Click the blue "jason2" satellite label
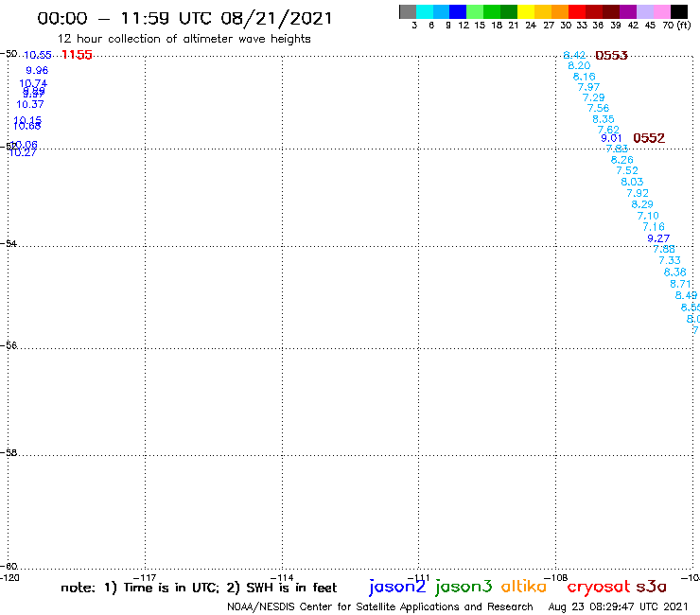Viewport: 700px width, 615px height. [397, 587]
